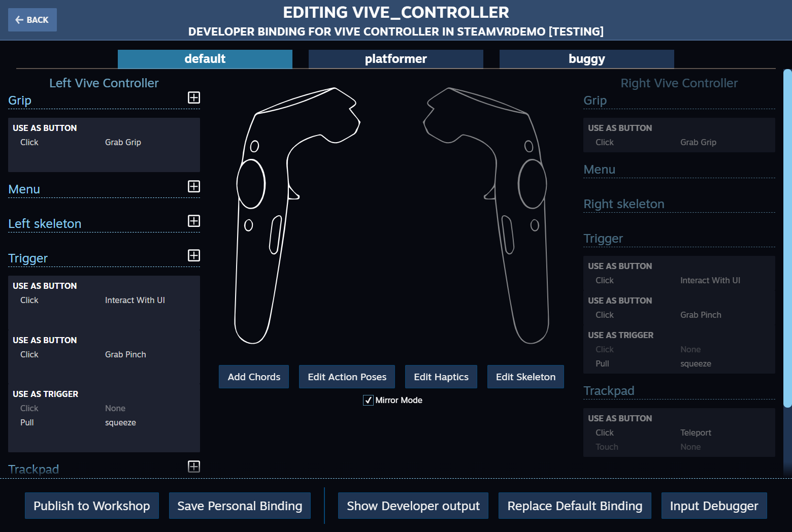Show Developer output
The height and width of the screenshot is (532, 792).
[413, 506]
